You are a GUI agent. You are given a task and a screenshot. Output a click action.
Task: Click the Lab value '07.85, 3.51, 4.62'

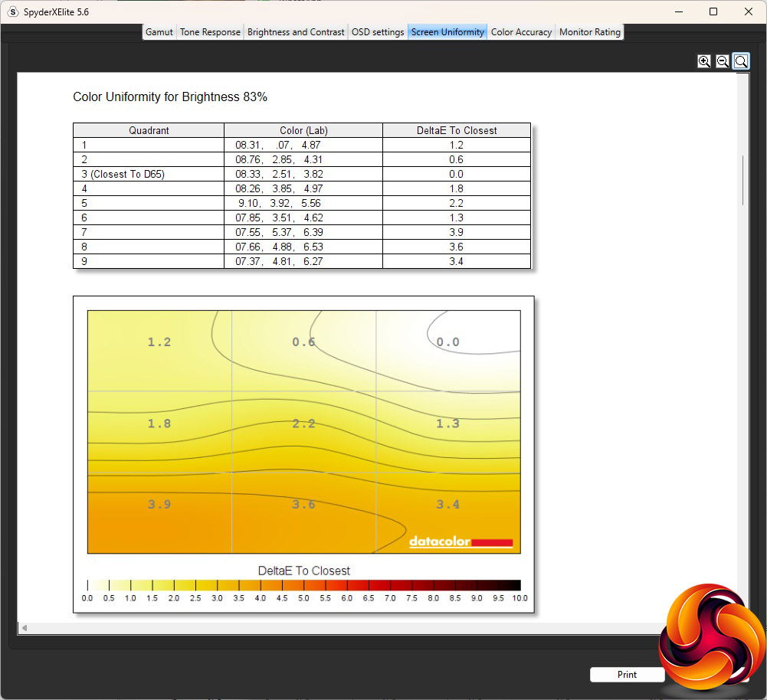[x=279, y=218]
